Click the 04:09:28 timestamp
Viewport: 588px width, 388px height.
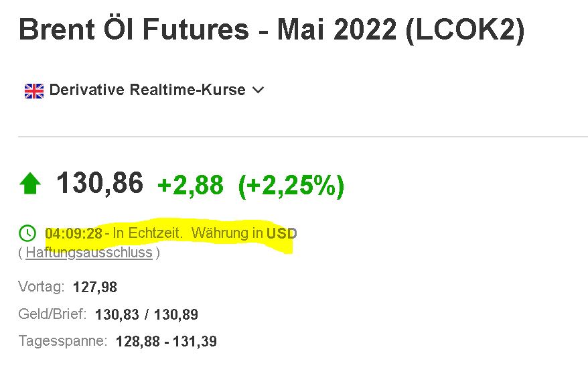(x=74, y=233)
